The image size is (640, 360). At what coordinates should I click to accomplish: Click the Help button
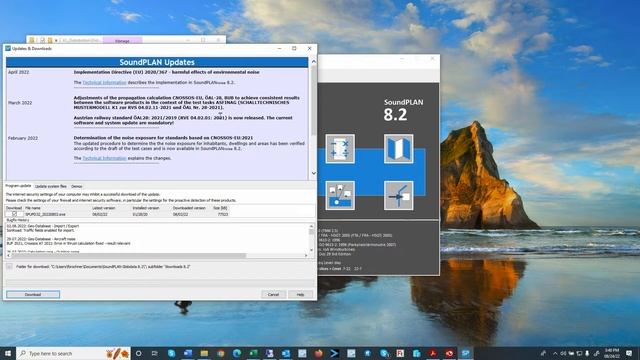click(x=300, y=294)
